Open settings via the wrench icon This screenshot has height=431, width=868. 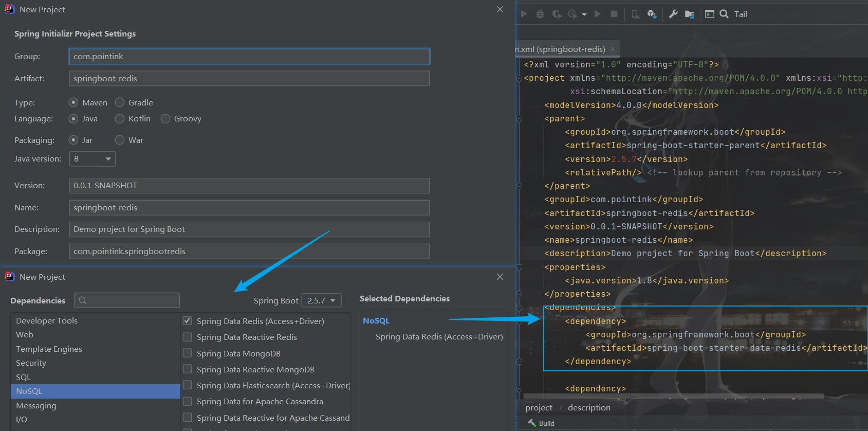[x=673, y=14]
